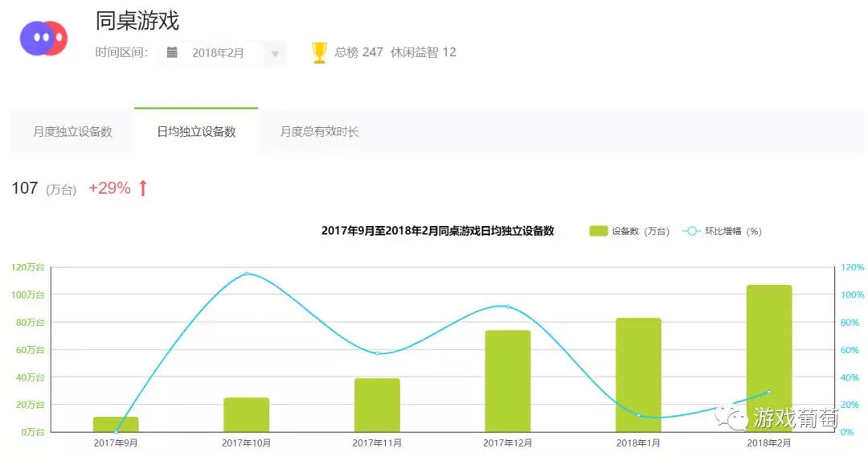Click the line point at 2018年1月

click(638, 415)
